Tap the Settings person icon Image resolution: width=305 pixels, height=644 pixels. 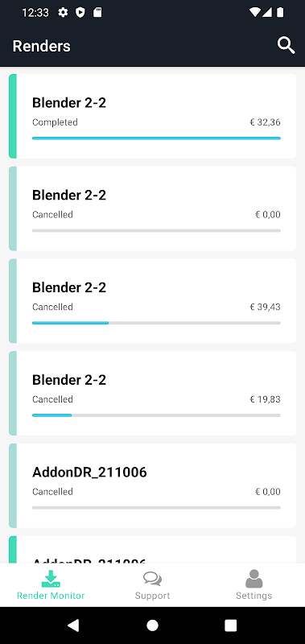tap(253, 579)
